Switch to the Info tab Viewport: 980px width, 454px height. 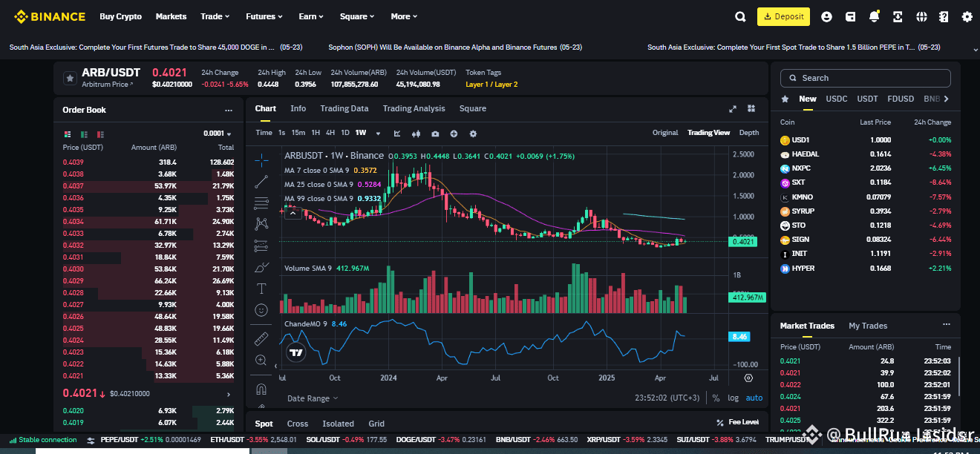pos(298,108)
